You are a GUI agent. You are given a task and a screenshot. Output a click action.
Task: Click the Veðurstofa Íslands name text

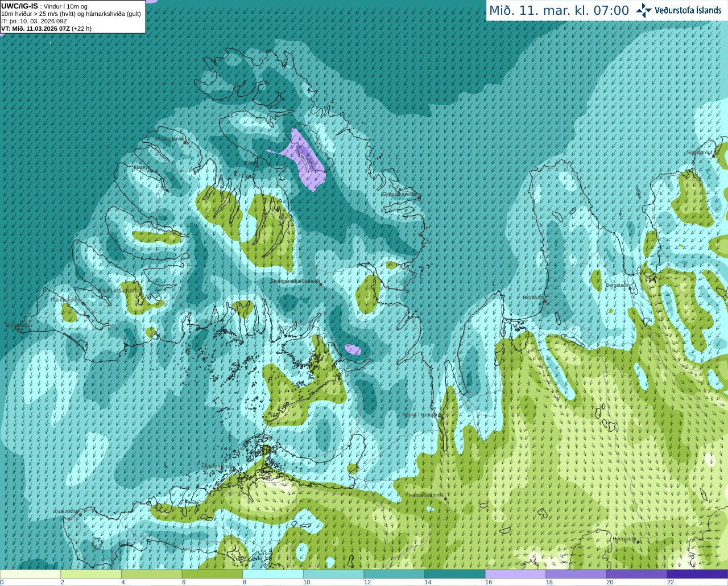688,10
